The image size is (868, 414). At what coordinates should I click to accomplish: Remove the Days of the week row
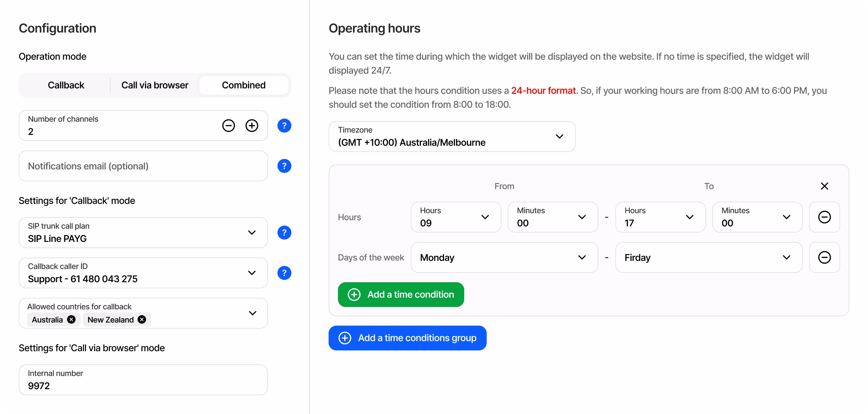click(x=825, y=257)
